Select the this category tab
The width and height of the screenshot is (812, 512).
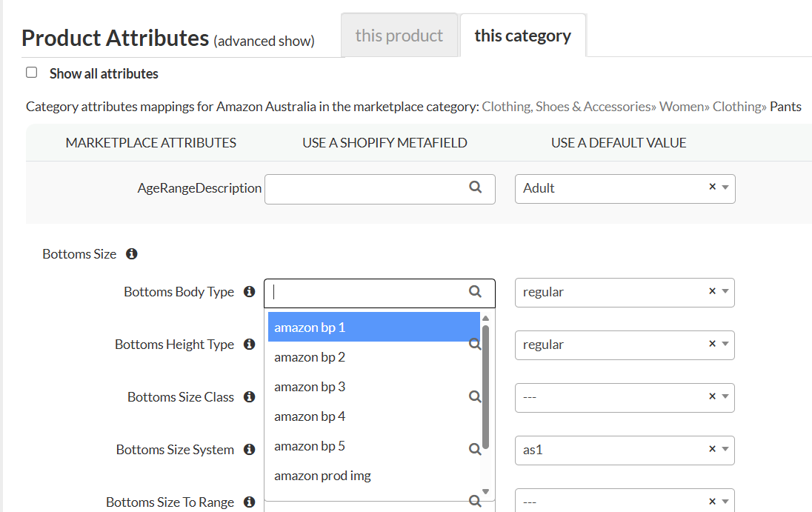click(x=522, y=36)
